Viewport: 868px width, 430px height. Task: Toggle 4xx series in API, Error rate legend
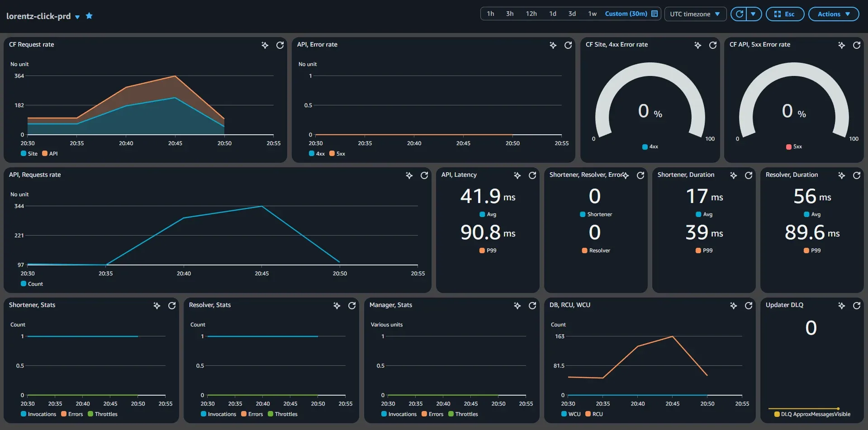pos(317,154)
